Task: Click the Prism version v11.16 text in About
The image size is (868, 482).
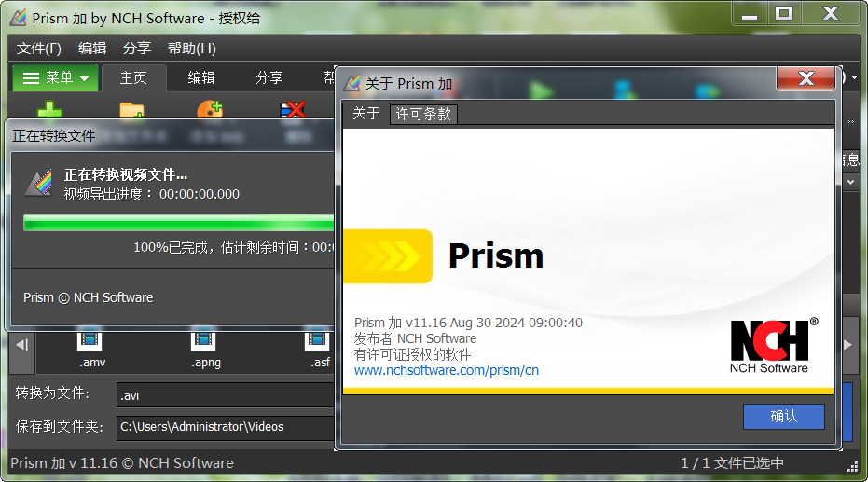Action: pos(468,323)
